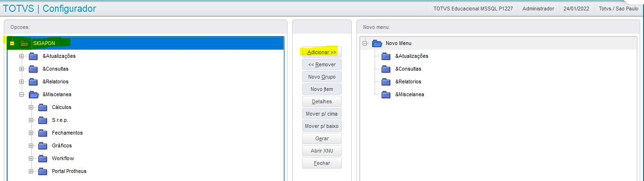Click the Novo Grupo button
644x181 pixels.
pyautogui.click(x=322, y=77)
